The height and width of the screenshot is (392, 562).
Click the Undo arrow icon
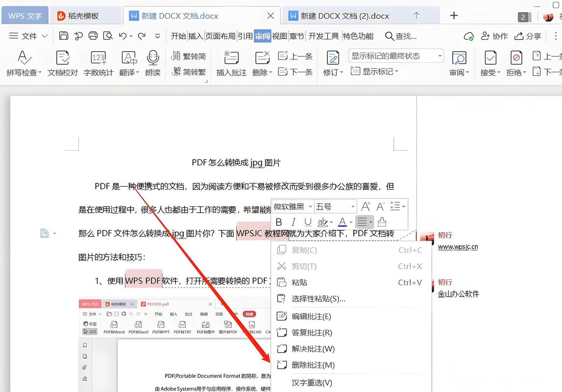tap(123, 36)
